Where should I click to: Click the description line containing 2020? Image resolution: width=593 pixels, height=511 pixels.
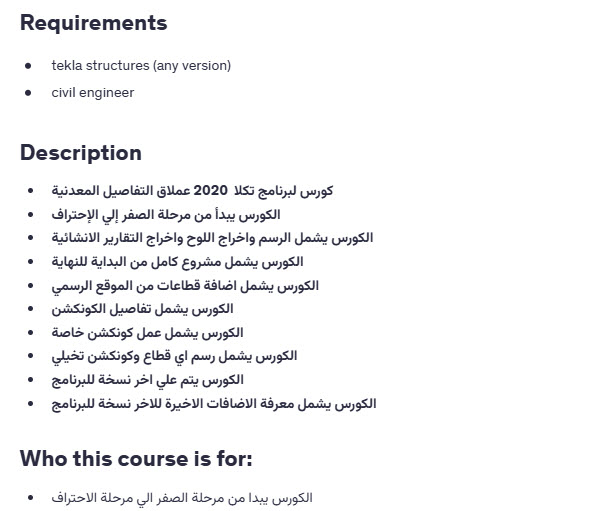[x=192, y=191]
